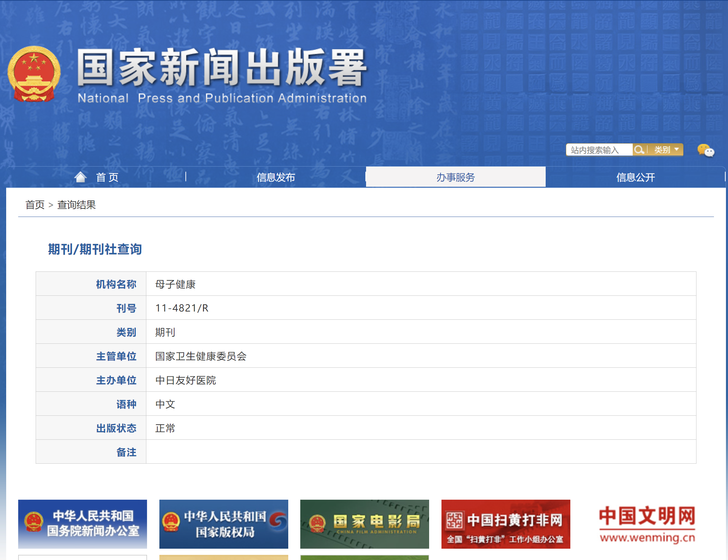Select the 办事服务 navigation tab

[x=456, y=177]
